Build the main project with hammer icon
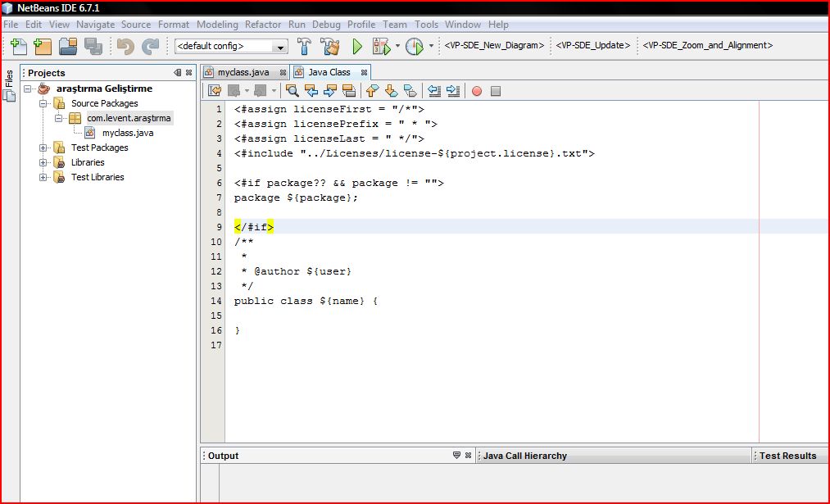830x504 pixels. [x=304, y=46]
